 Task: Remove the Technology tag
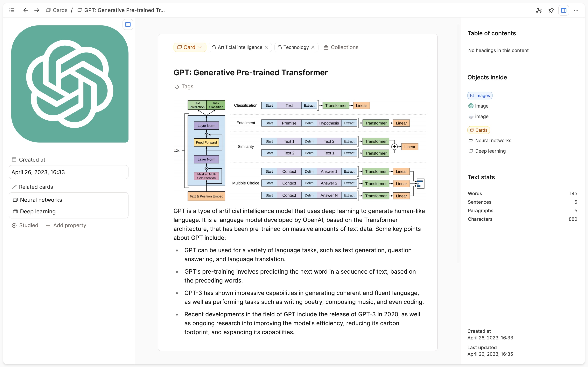(x=313, y=47)
